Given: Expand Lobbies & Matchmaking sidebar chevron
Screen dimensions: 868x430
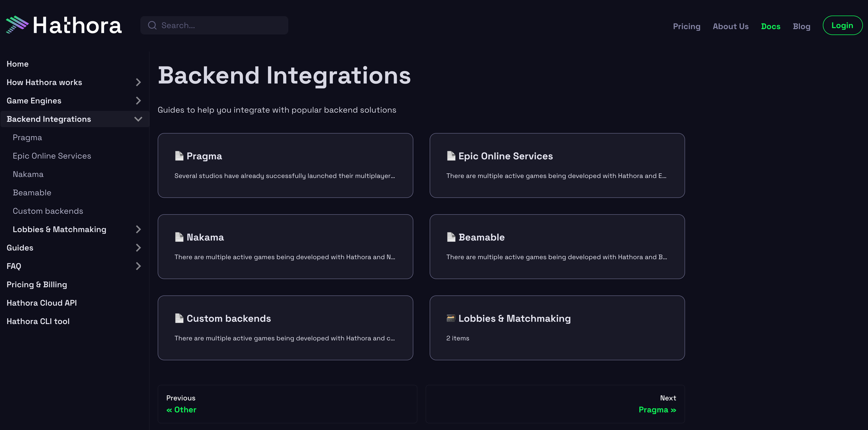Looking at the screenshot, I should pyautogui.click(x=138, y=229).
